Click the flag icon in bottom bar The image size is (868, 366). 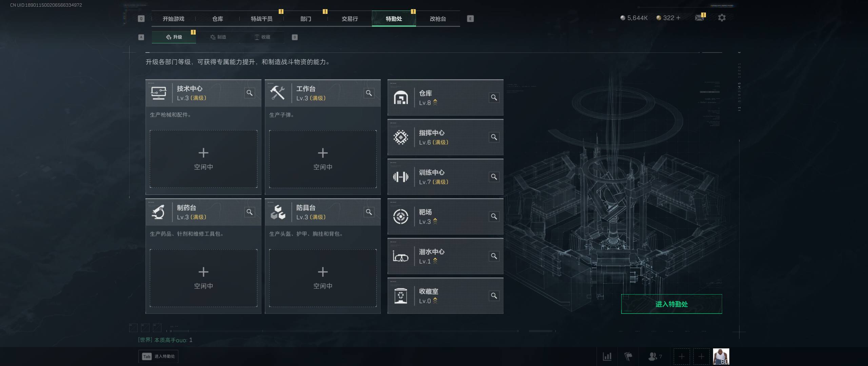[628, 357]
